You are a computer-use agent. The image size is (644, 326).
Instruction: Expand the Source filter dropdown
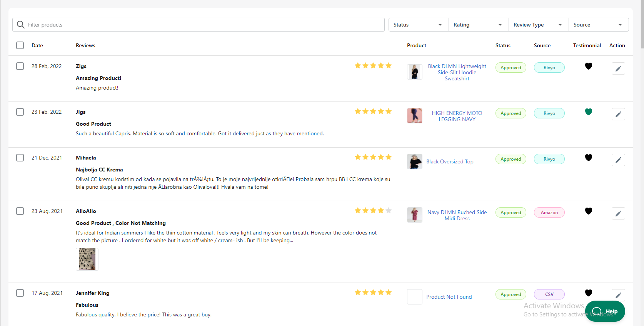[x=598, y=24]
